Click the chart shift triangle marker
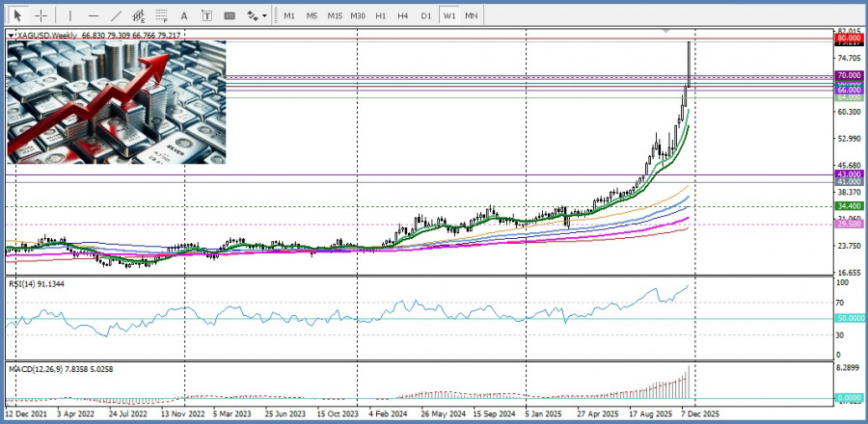This screenshot has height=424, width=868. (x=665, y=32)
